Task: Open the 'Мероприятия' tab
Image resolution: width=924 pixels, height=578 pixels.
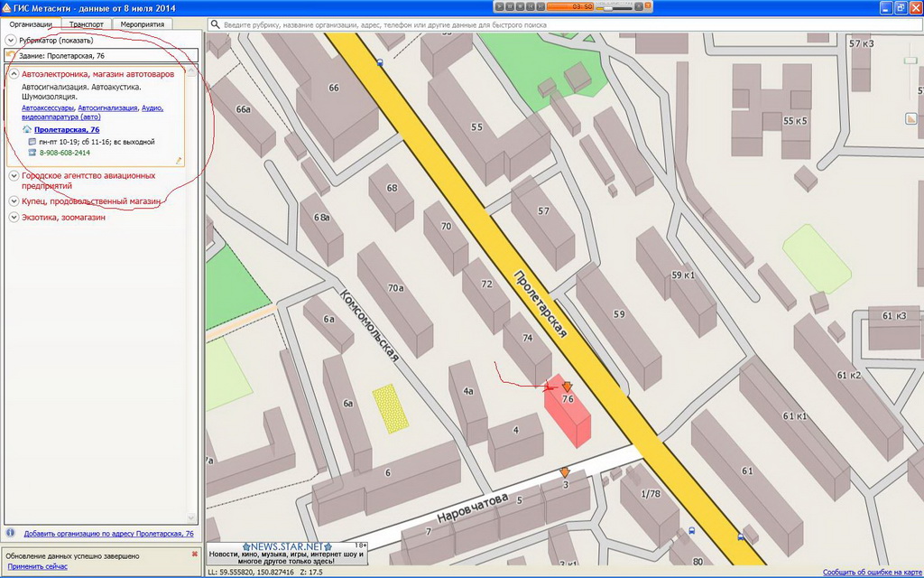Action: (x=142, y=24)
